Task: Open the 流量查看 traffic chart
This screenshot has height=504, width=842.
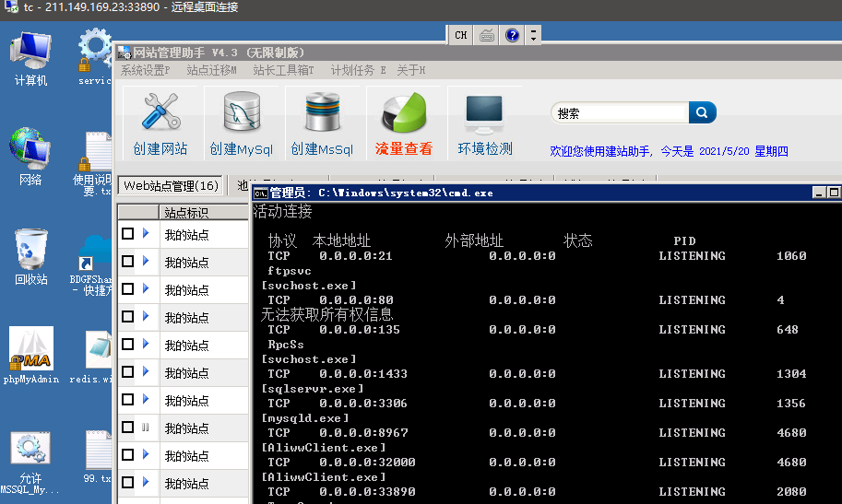Action: (403, 113)
